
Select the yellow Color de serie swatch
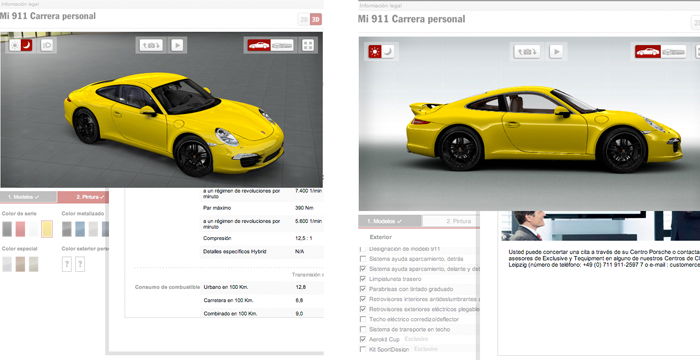(47, 229)
